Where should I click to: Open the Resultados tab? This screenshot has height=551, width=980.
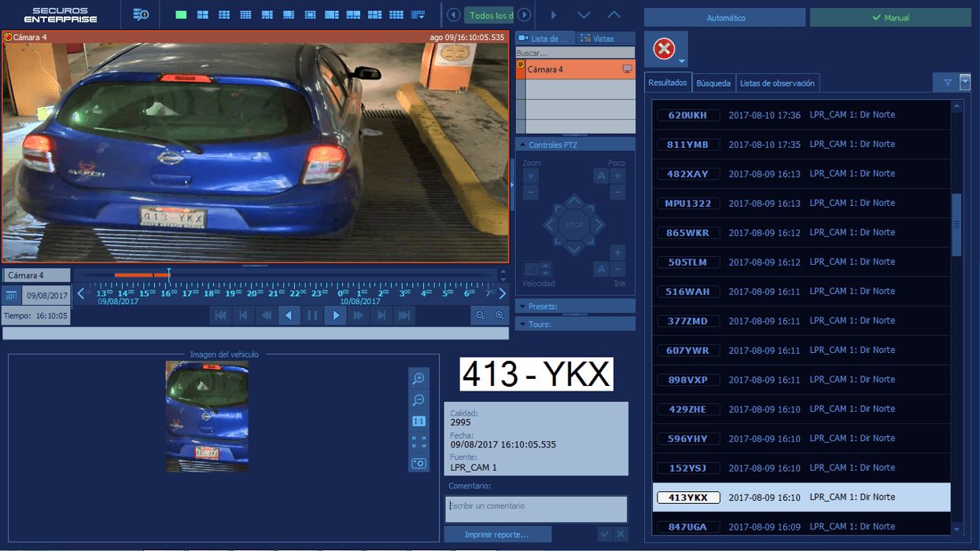(x=668, y=83)
